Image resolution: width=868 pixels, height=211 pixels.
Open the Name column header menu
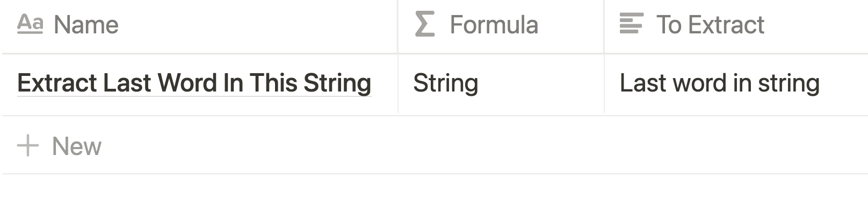tap(199, 25)
